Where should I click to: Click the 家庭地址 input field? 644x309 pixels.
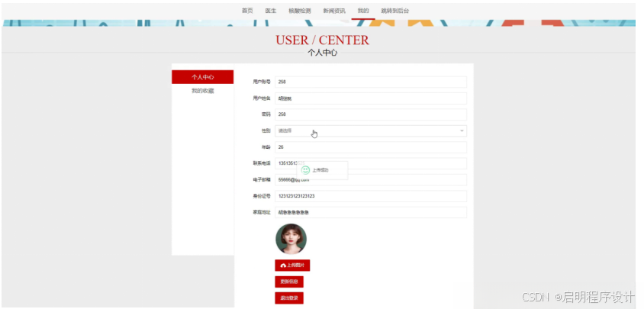tap(371, 212)
